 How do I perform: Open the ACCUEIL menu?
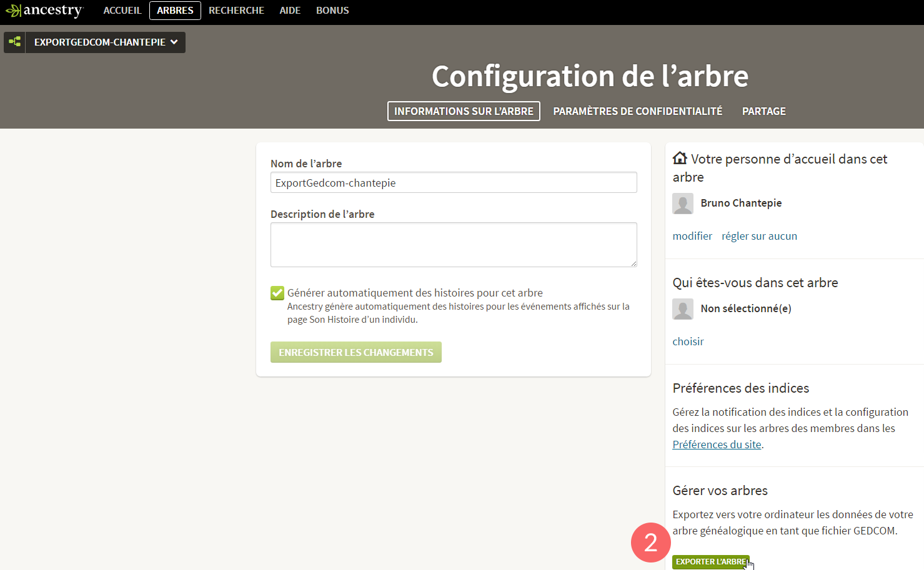click(122, 11)
